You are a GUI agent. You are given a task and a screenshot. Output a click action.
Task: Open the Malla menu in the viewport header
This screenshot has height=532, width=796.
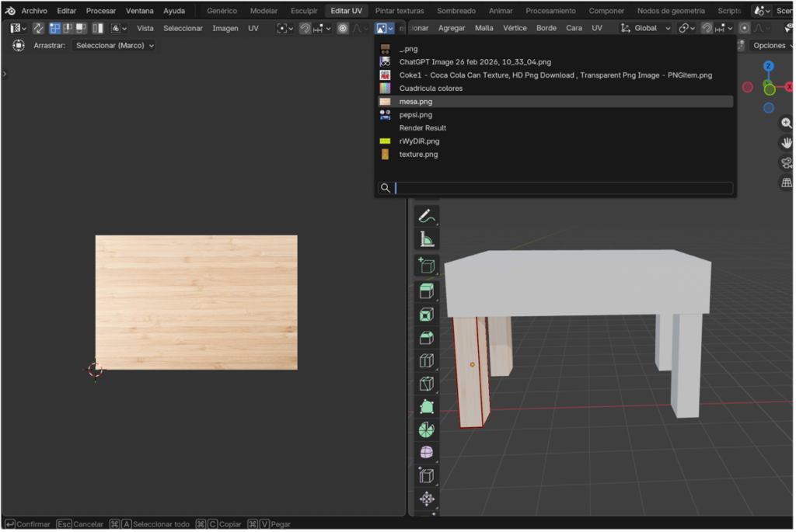[x=484, y=28]
